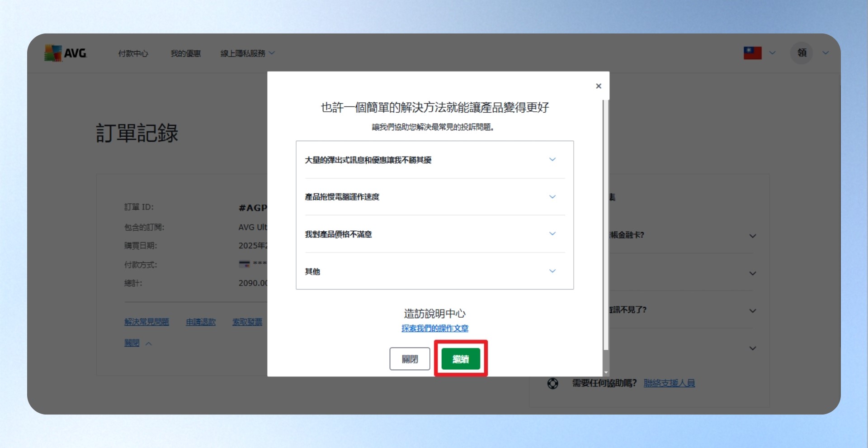Click the 總計: label
The width and height of the screenshot is (868, 448).
(133, 283)
